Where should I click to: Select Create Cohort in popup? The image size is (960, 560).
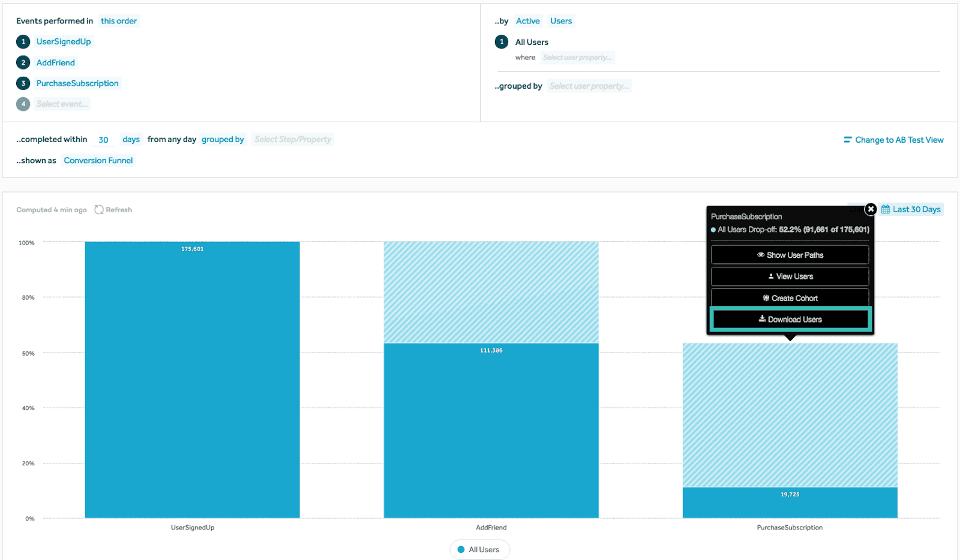[790, 298]
